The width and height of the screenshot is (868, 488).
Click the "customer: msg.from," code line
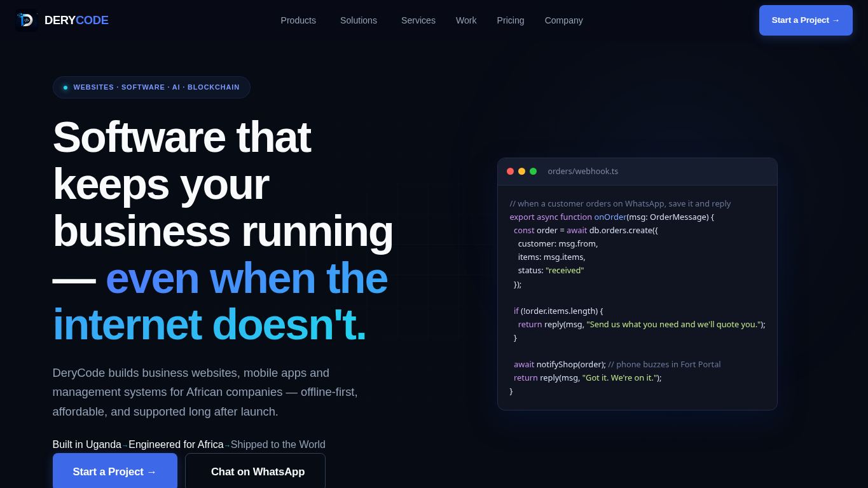pyautogui.click(x=558, y=244)
